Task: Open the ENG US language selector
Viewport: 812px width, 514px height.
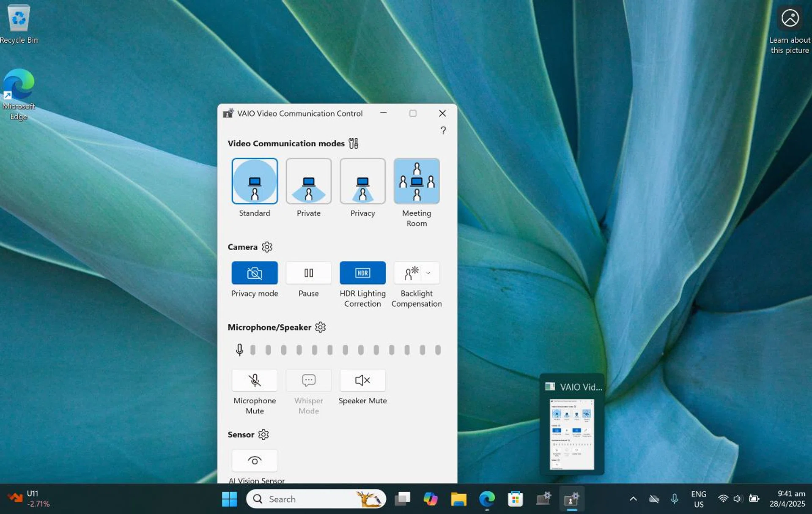Action: pyautogui.click(x=698, y=498)
